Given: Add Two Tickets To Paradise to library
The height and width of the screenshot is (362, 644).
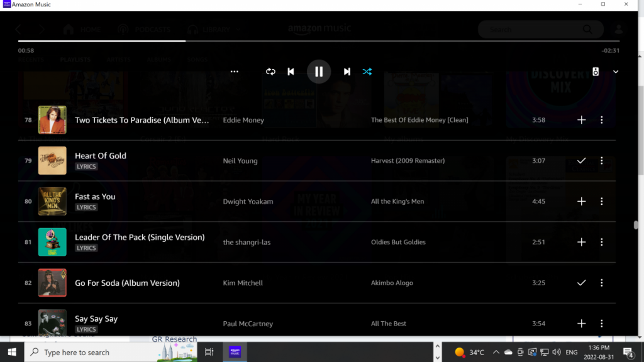Looking at the screenshot, I should 581,120.
